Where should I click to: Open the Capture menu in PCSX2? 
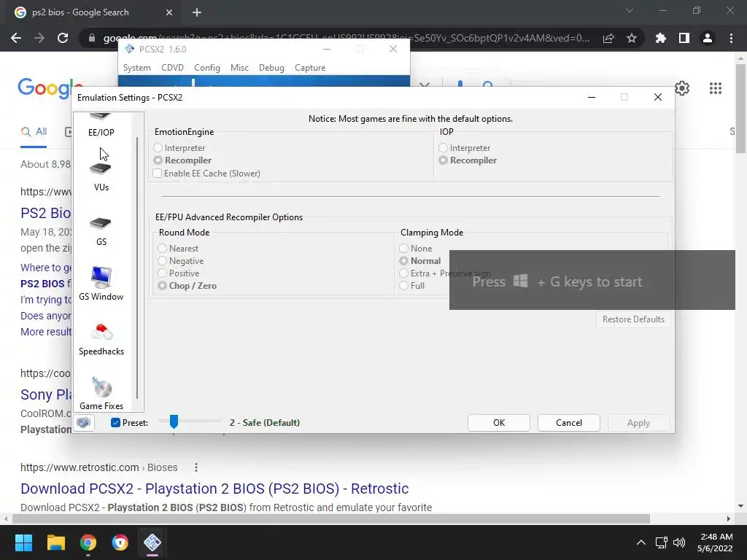310,68
